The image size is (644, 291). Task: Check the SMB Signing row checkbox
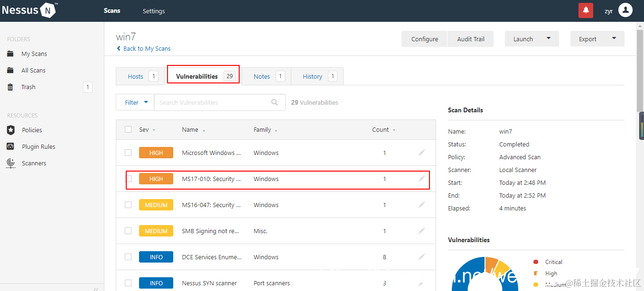pos(128,231)
